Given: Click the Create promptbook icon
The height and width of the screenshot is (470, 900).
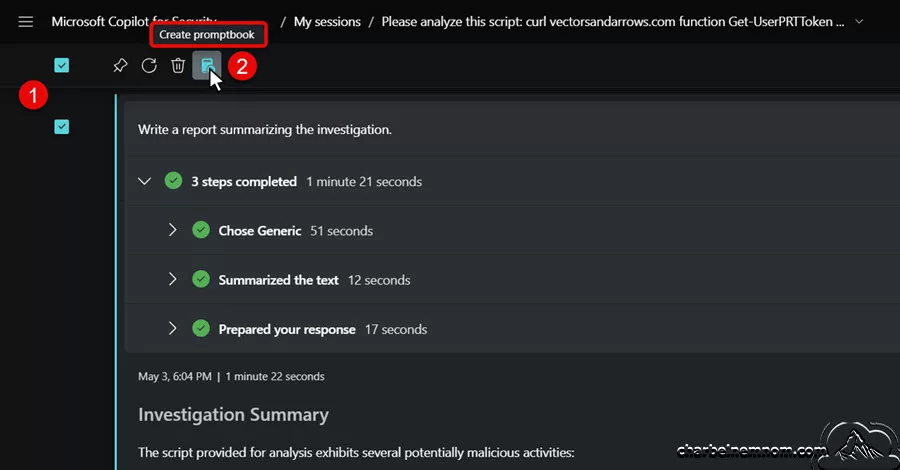Looking at the screenshot, I should click(x=207, y=65).
